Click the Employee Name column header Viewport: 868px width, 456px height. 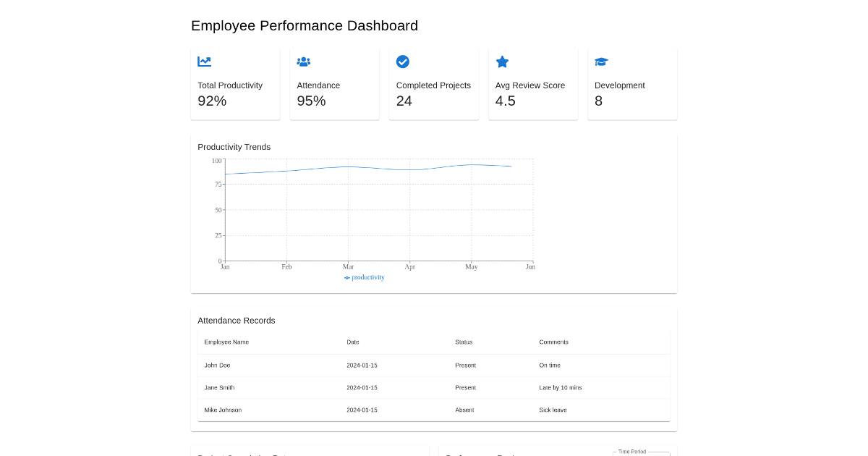226,342
